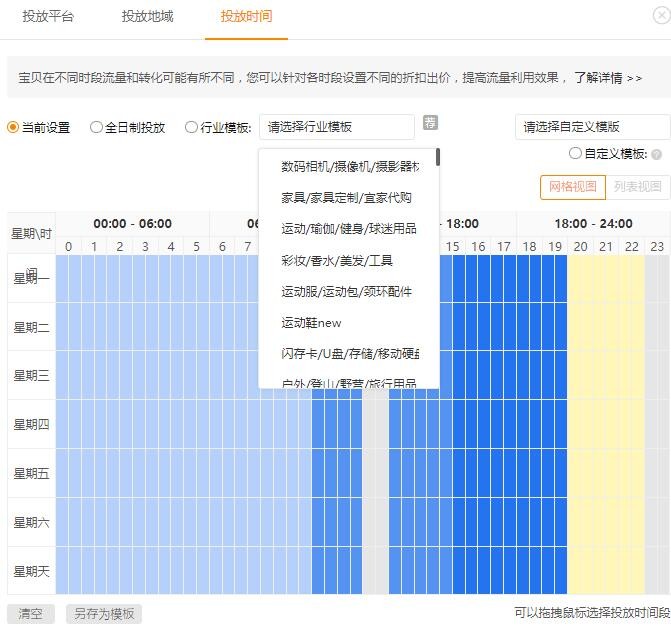This screenshot has width=671, height=640.
Task: Choose 运动/瑜伽/健身/球迷用品 template
Action: point(349,229)
